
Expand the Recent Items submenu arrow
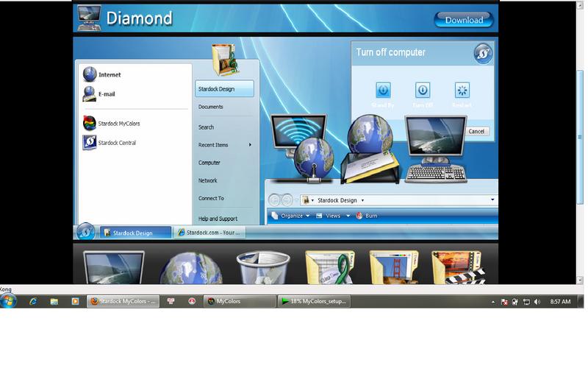[x=250, y=145]
